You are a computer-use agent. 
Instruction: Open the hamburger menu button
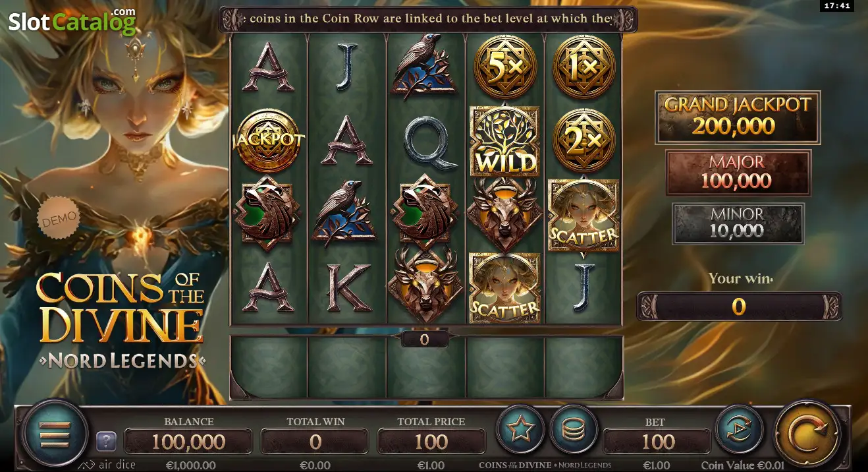55,434
